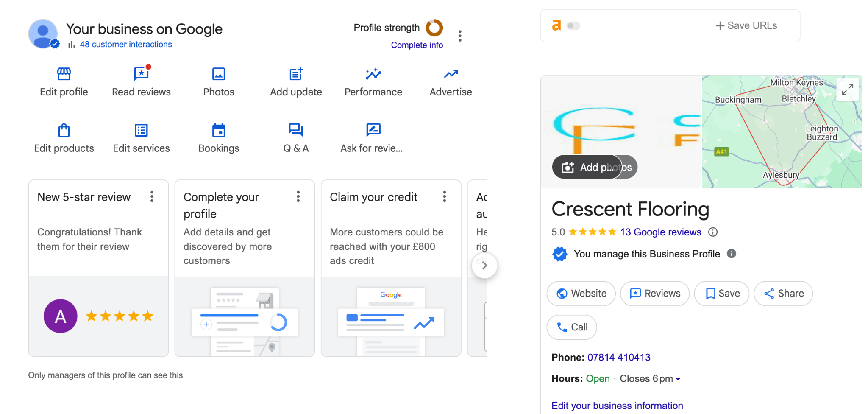
Task: Open the Advertise trend icon
Action: point(451,74)
